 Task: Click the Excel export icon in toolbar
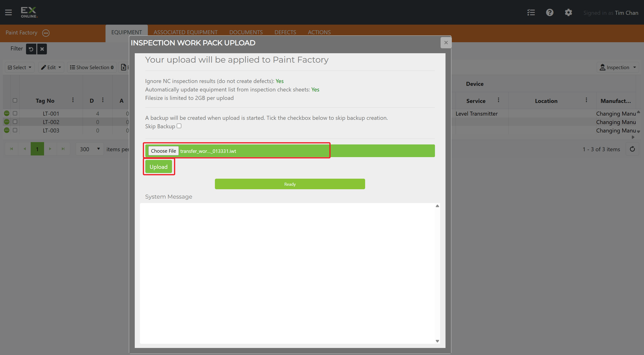[x=124, y=67]
